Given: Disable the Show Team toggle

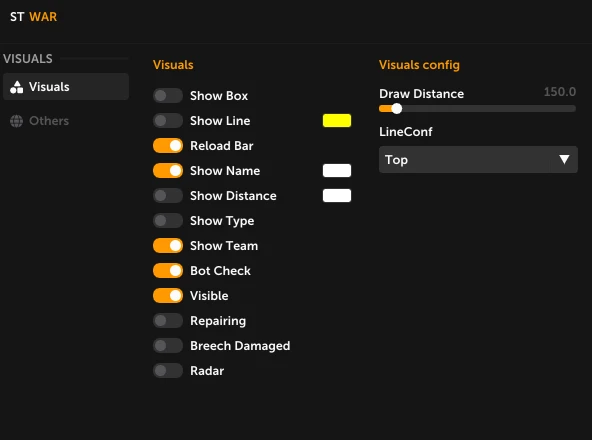Looking at the screenshot, I should 168,246.
